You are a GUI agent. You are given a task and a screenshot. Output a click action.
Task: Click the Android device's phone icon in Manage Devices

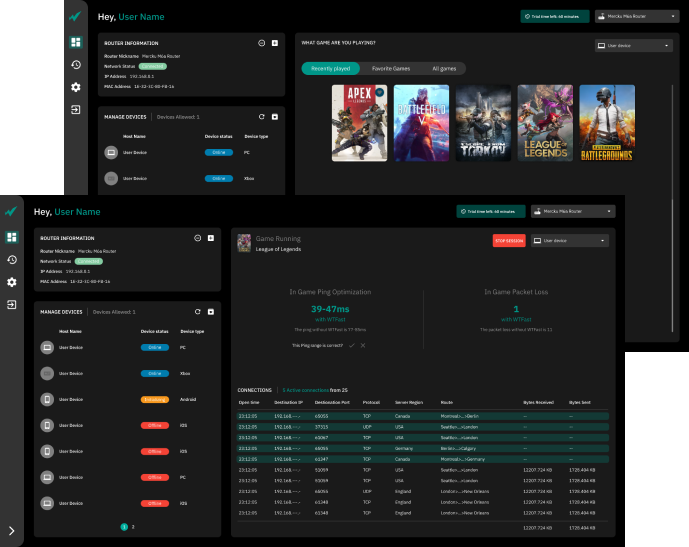(x=46, y=399)
